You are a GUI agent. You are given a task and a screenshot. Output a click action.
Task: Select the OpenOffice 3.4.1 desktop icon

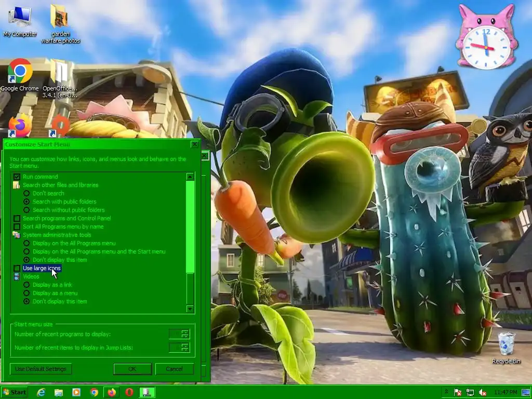(60, 79)
